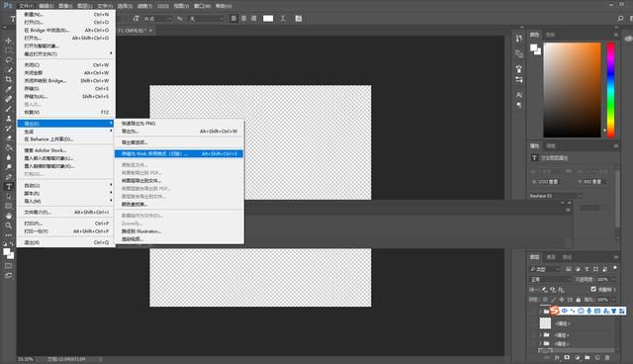
Task: Select the Eraser tool
Action: point(9,138)
